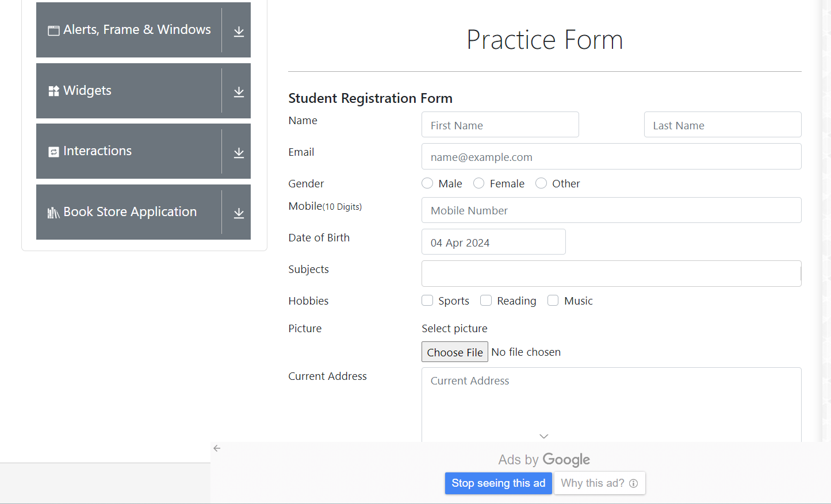Tick the Music hobby checkbox
Screen dimensions: 831x504
click(553, 301)
